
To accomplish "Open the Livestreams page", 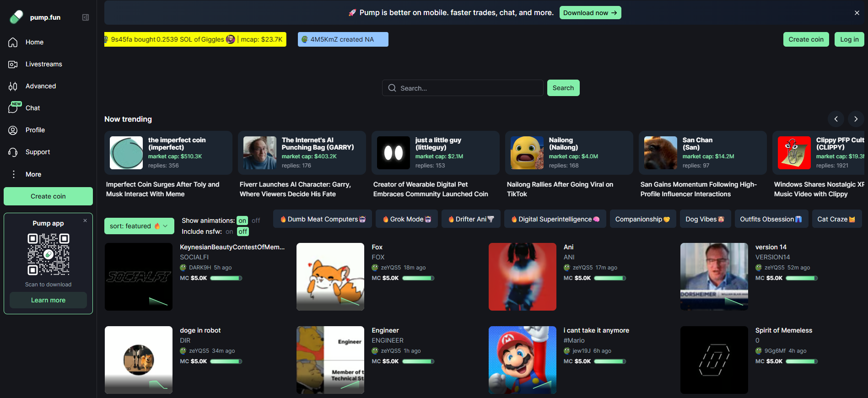I will (x=43, y=64).
